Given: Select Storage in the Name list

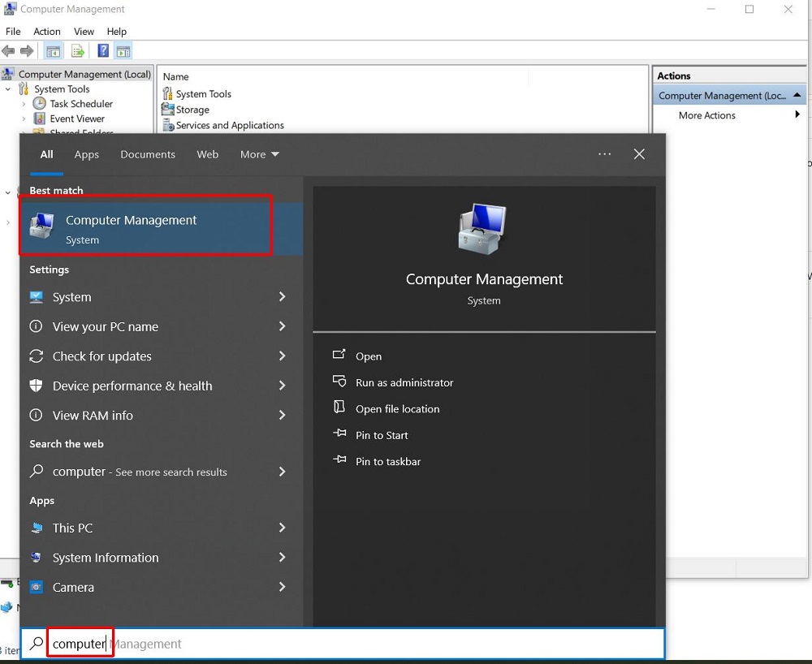Looking at the screenshot, I should click(x=192, y=110).
